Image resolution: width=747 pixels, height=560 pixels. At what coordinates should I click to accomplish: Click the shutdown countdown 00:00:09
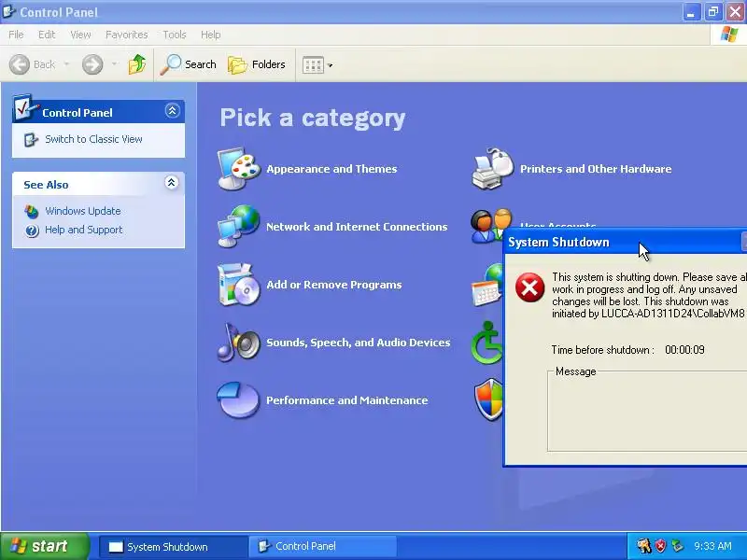coord(684,350)
